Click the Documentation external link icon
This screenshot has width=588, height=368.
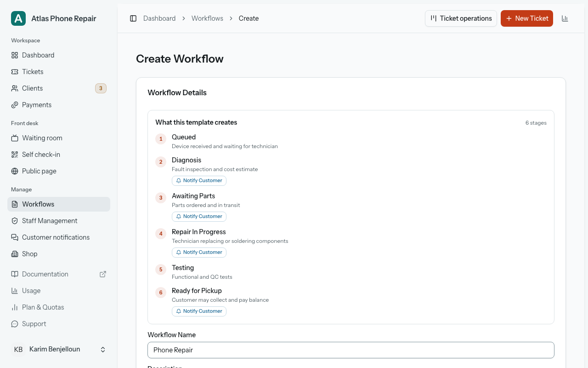point(103,274)
